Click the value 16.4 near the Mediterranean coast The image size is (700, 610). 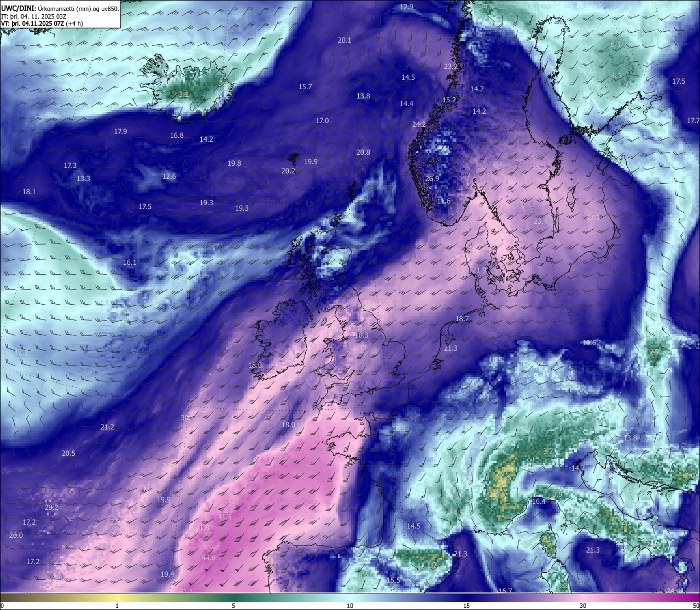(539, 501)
